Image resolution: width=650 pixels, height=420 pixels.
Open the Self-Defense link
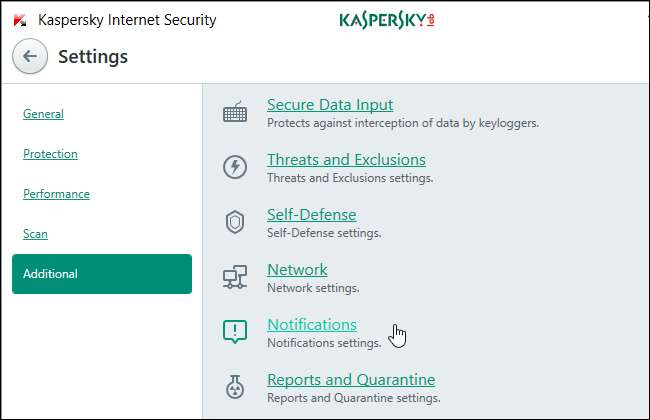click(311, 214)
